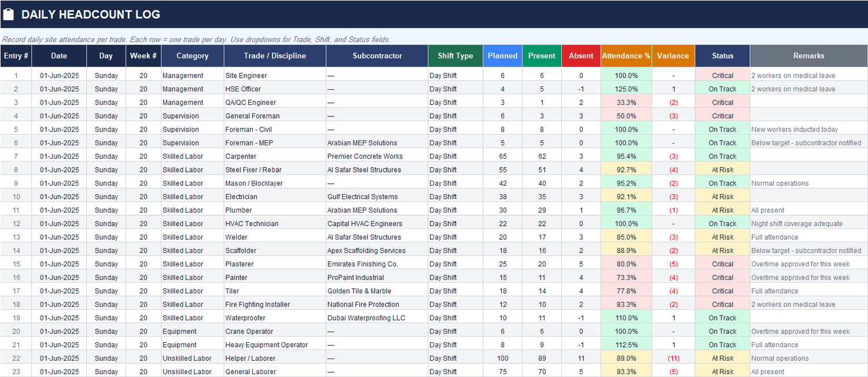
Task: Select the Trade / Discipline column header
Action: 275,56
